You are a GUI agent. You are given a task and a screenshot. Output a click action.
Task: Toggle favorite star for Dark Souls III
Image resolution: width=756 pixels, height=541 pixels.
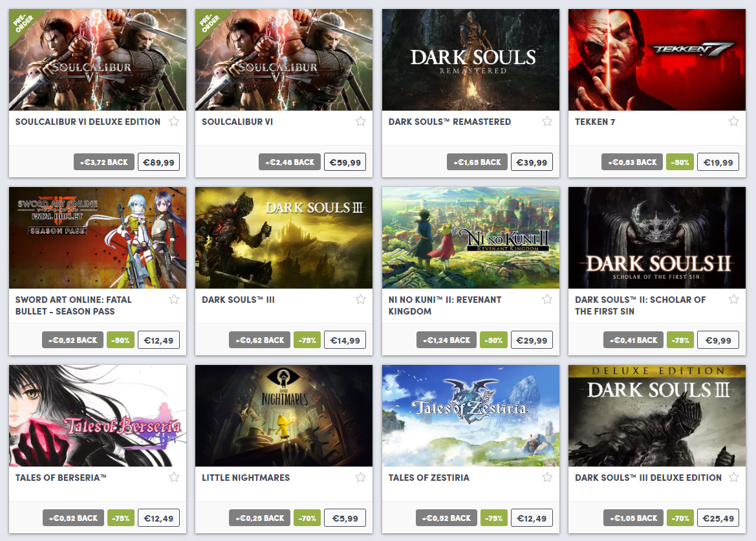pos(361,299)
